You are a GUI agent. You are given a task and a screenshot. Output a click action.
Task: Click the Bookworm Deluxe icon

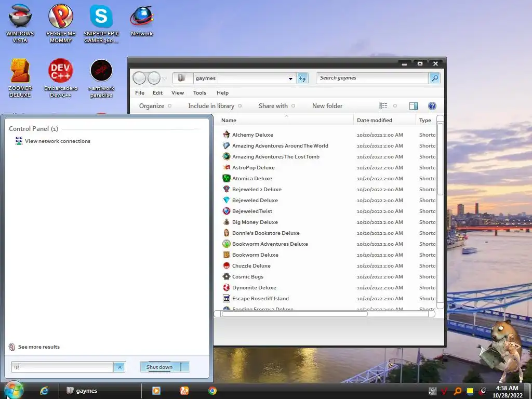227,255
